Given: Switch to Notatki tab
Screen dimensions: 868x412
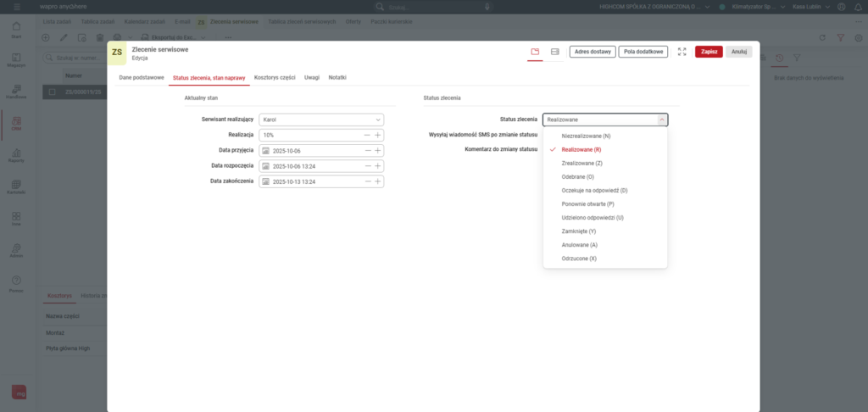Looking at the screenshot, I should (x=337, y=77).
